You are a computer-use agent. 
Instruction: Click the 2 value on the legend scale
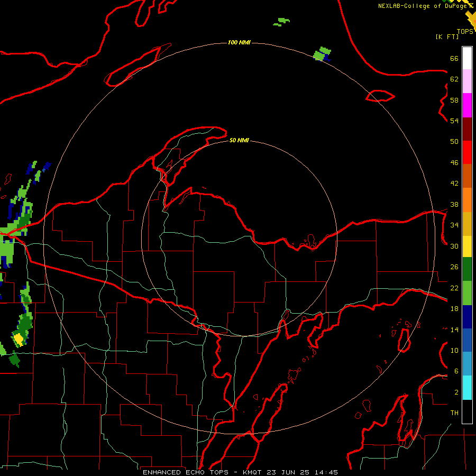click(456, 392)
